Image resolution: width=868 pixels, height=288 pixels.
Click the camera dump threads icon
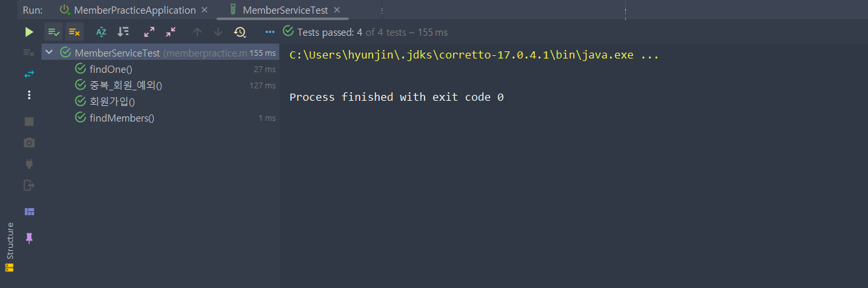(x=29, y=142)
